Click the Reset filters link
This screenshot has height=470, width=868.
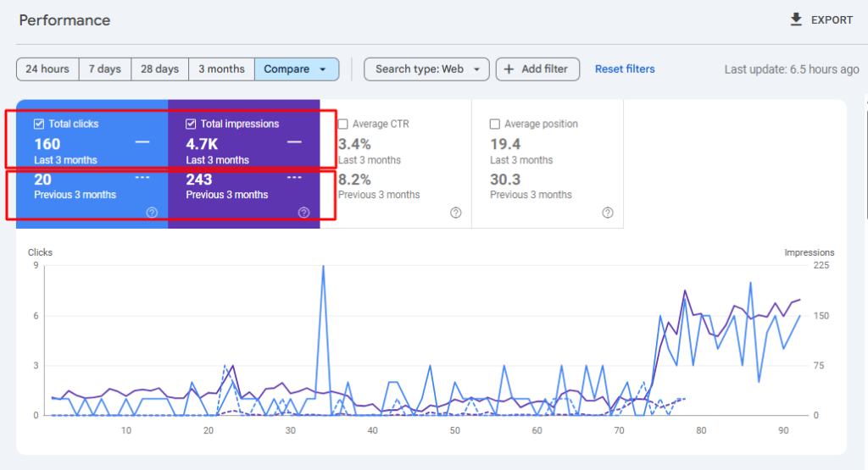tap(625, 69)
